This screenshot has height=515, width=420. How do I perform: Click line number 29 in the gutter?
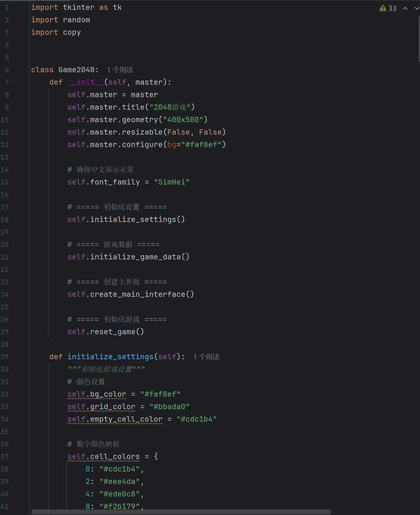pyautogui.click(x=5, y=357)
